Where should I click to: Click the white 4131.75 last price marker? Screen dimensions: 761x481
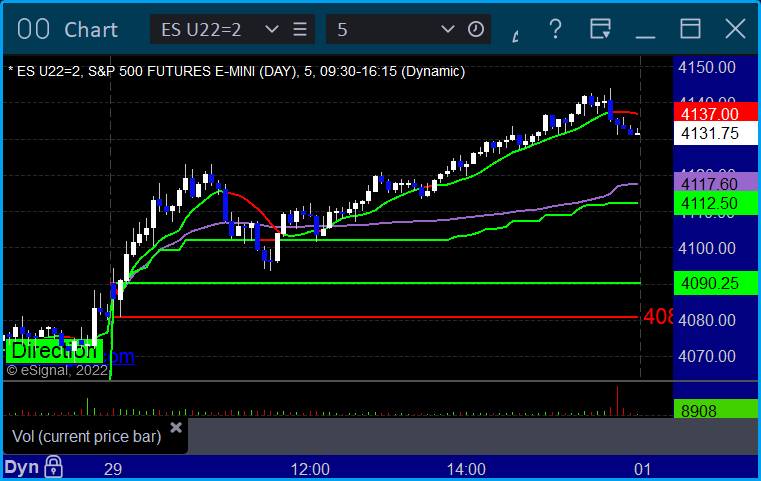[x=715, y=133]
